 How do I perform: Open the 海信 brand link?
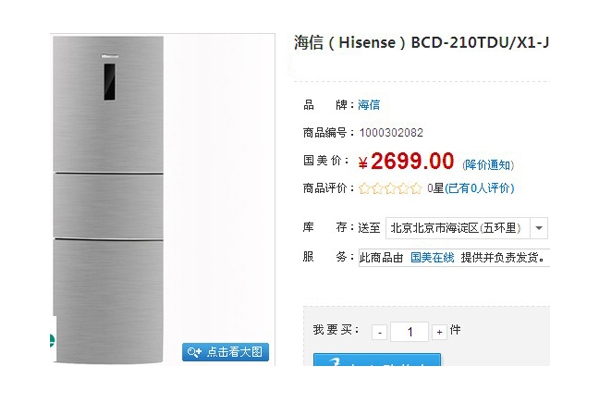click(369, 104)
